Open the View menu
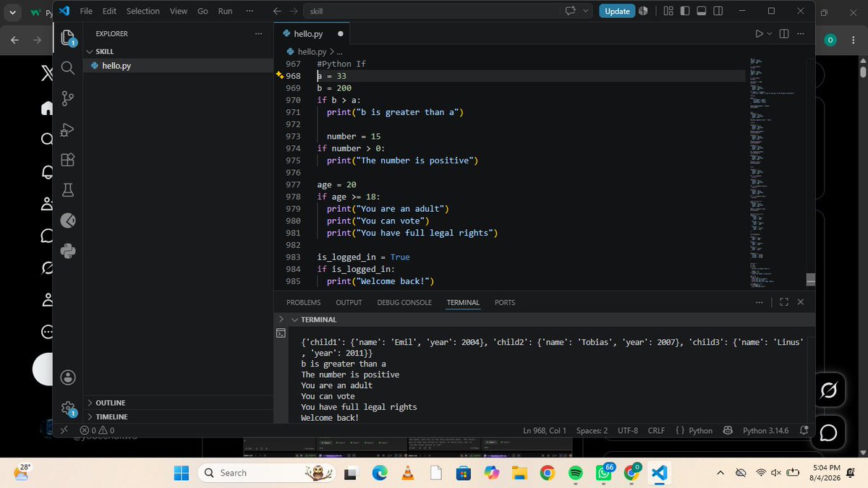The width and height of the screenshot is (868, 488). 178,11
